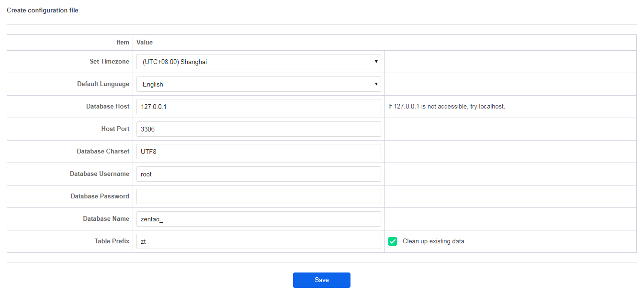
Task: Click the Database Name input field
Action: click(x=259, y=219)
